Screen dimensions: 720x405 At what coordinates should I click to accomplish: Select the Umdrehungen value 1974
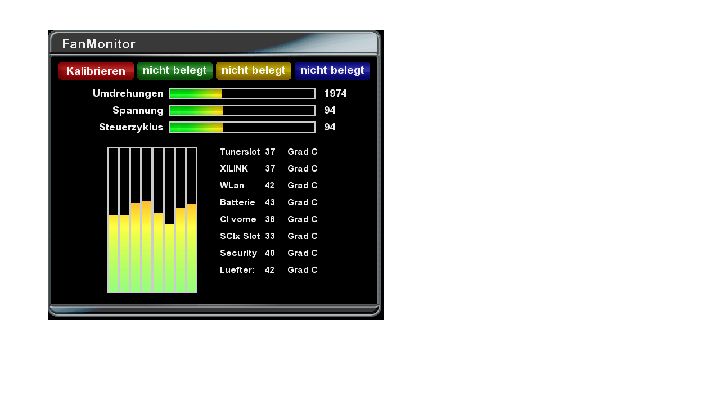click(335, 93)
